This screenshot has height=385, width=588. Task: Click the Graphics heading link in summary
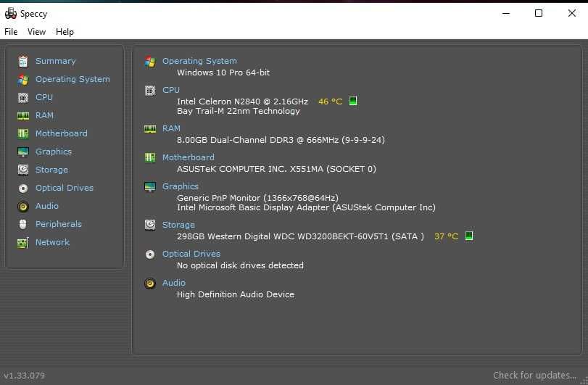(x=181, y=186)
